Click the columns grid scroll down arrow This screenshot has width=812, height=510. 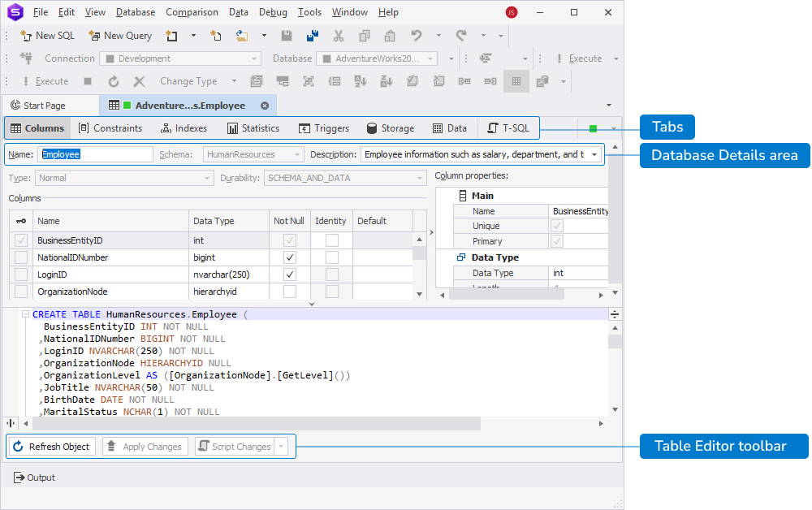click(420, 294)
